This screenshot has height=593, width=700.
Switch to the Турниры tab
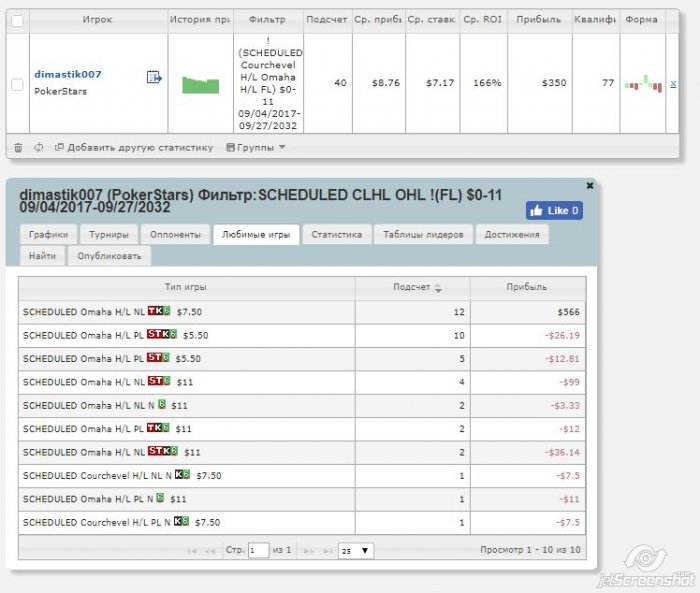point(108,234)
